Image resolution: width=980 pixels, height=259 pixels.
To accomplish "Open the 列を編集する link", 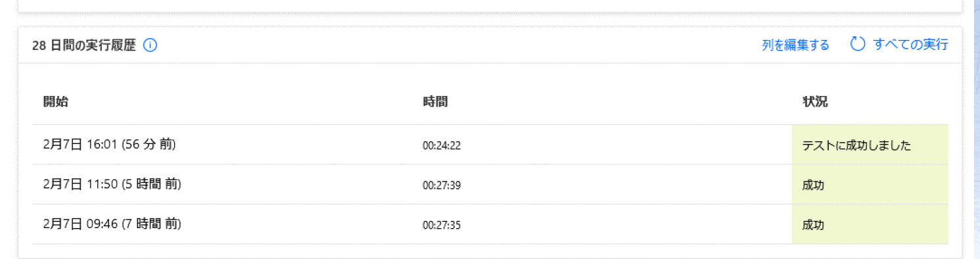I will [x=795, y=45].
